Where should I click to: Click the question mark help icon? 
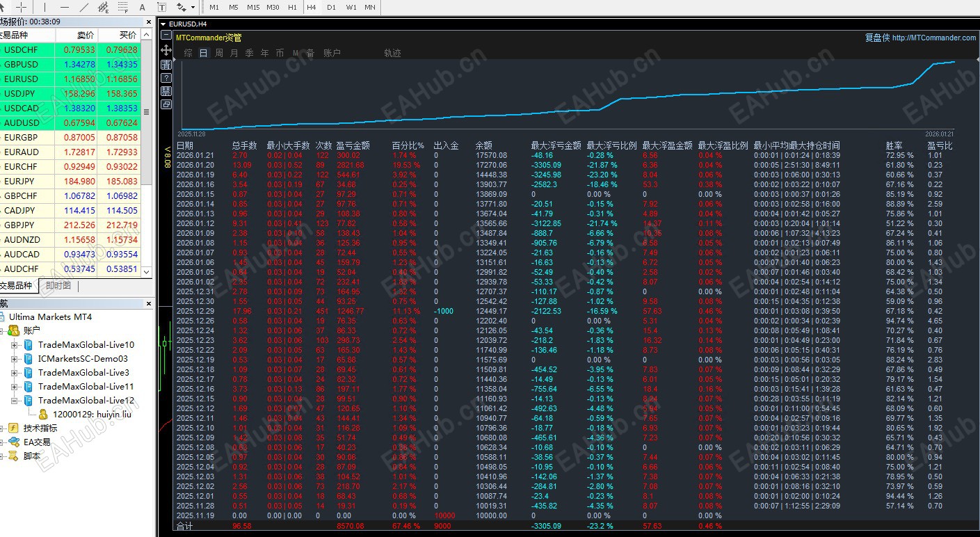(166, 78)
